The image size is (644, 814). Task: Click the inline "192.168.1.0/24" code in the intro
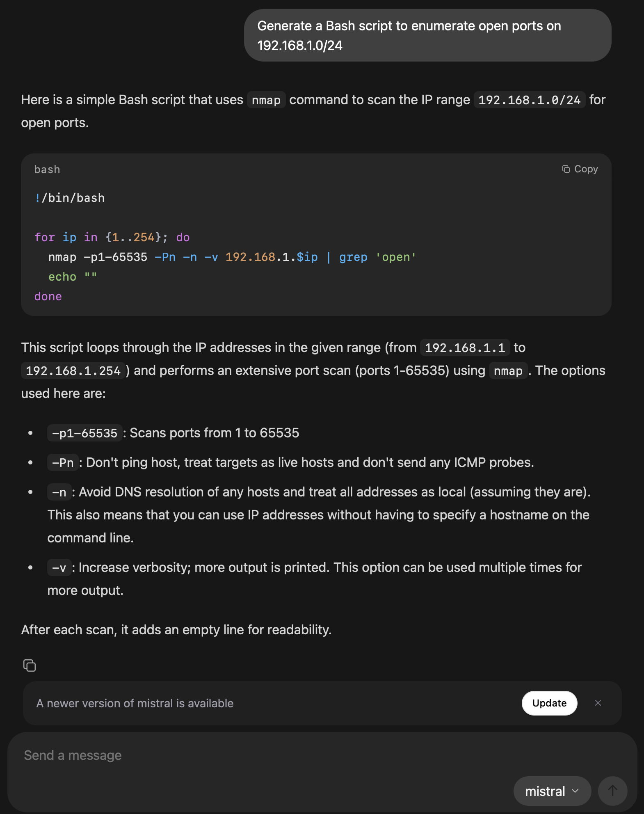click(529, 100)
